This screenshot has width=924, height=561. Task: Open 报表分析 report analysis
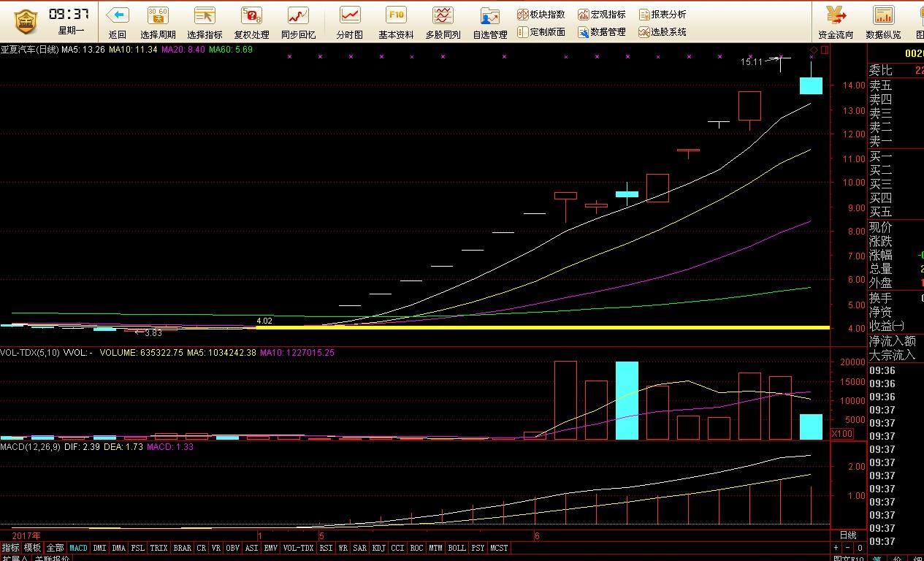pyautogui.click(x=662, y=14)
